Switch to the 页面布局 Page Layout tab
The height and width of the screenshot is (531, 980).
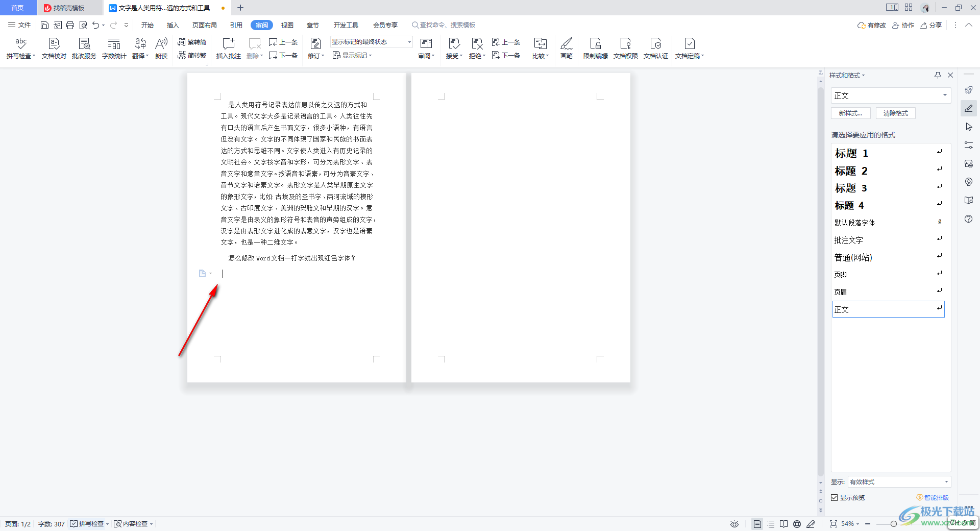click(x=205, y=25)
